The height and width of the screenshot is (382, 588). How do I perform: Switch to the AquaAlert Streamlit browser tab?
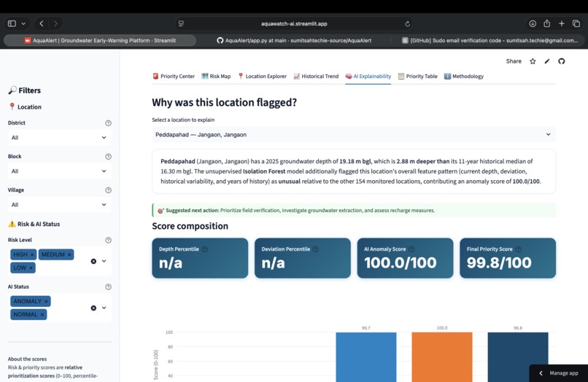coord(100,41)
